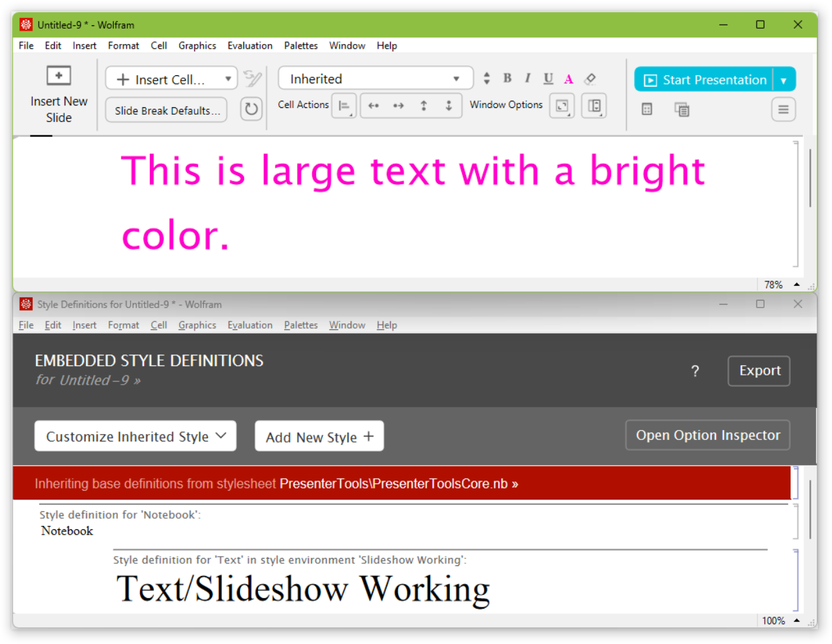Open the Palettes menu in top window
Viewport: 832px width, 644px height.
(301, 45)
